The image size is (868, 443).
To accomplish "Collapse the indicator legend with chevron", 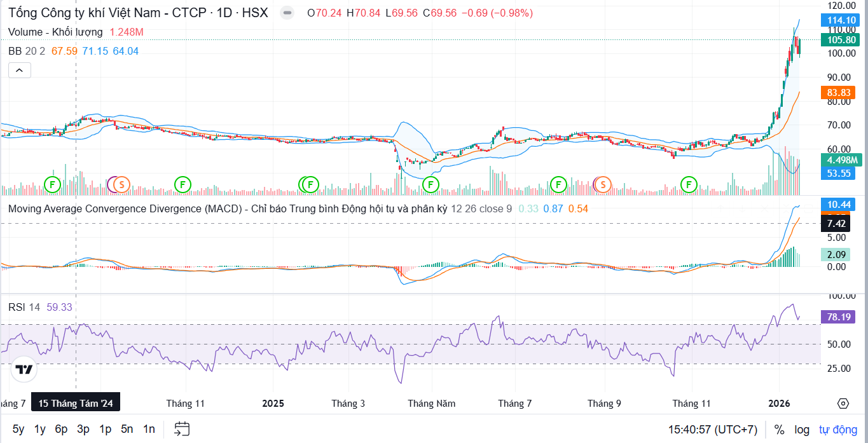I will [19, 70].
